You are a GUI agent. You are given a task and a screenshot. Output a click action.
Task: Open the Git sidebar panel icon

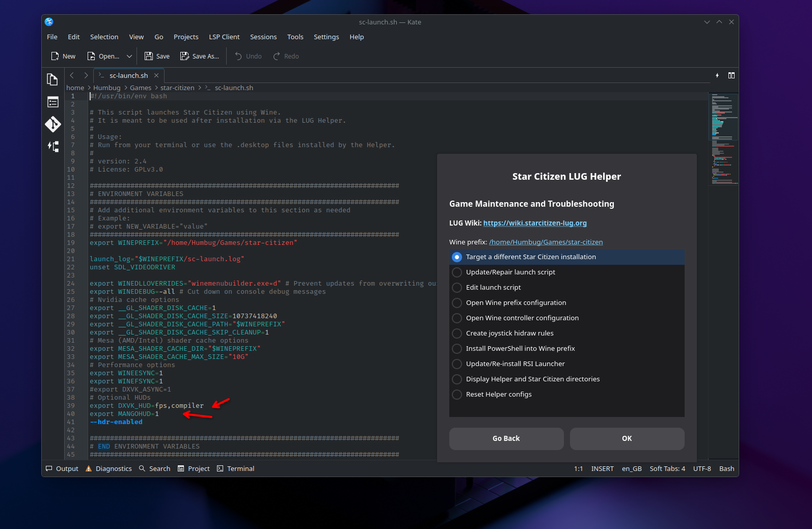pyautogui.click(x=52, y=124)
